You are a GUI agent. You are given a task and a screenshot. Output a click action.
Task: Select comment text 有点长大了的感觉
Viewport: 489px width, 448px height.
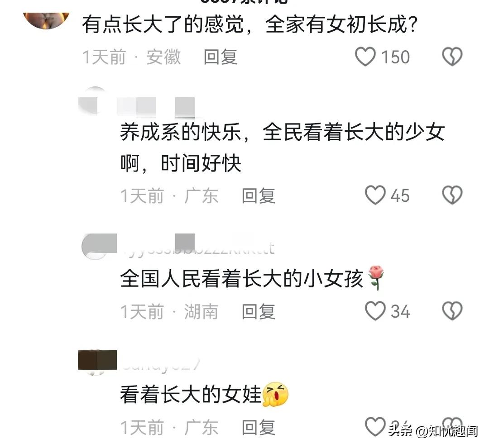[x=163, y=24]
